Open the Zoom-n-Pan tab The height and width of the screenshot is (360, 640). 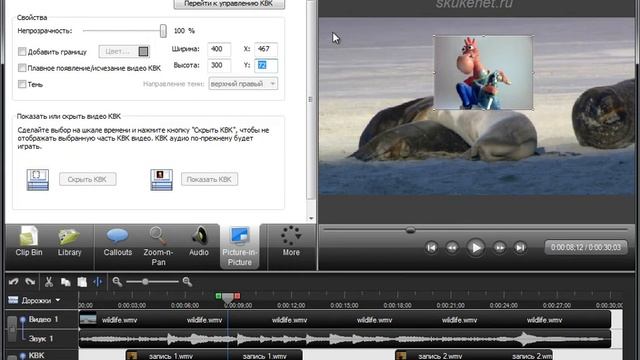[x=158, y=247]
